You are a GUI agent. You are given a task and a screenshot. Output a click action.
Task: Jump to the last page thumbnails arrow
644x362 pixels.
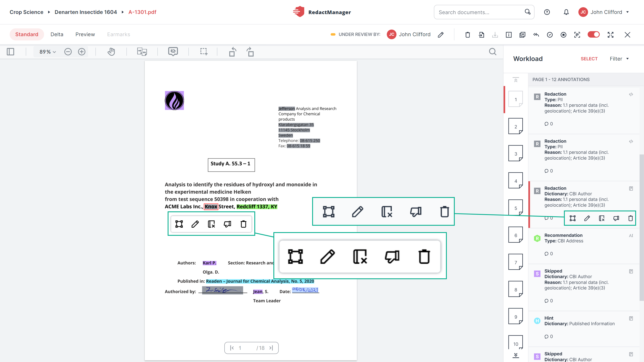click(x=516, y=355)
